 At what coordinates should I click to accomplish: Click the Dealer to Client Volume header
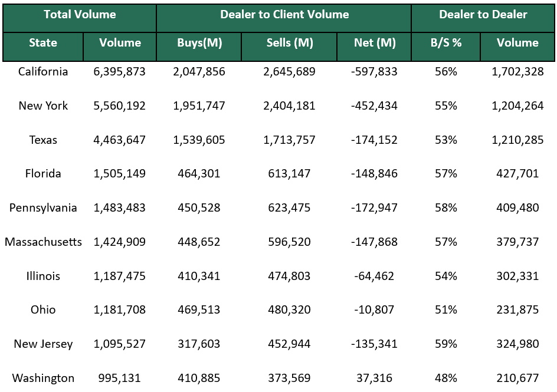[x=284, y=15]
